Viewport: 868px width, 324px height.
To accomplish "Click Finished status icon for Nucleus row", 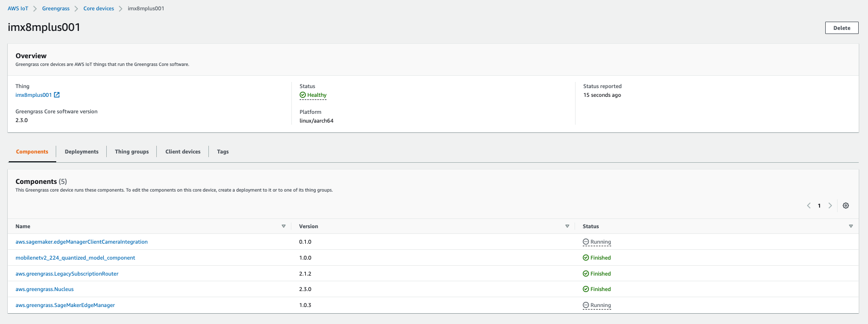I will pyautogui.click(x=586, y=289).
